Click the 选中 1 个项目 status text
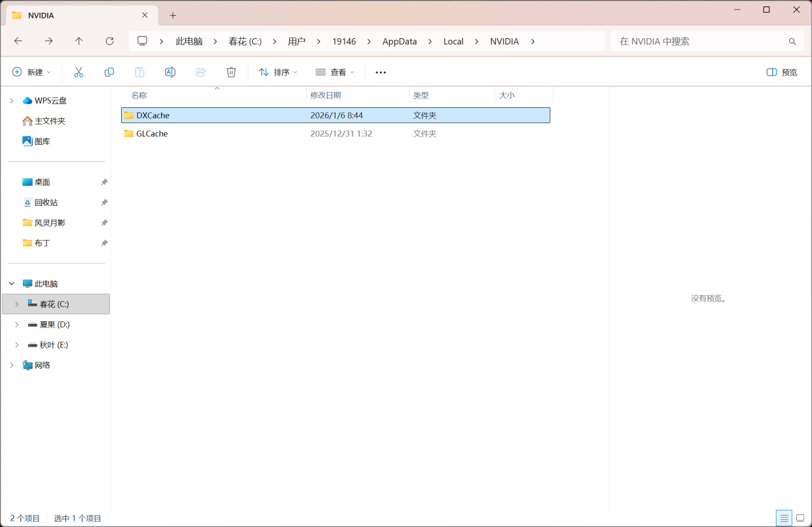This screenshot has width=812, height=527. point(77,518)
